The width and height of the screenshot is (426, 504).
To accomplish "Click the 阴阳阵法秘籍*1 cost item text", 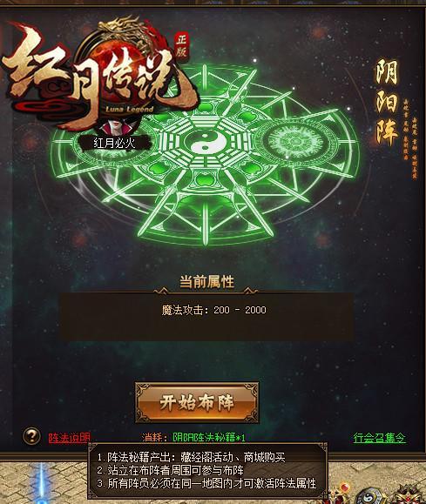I will click(x=209, y=438).
